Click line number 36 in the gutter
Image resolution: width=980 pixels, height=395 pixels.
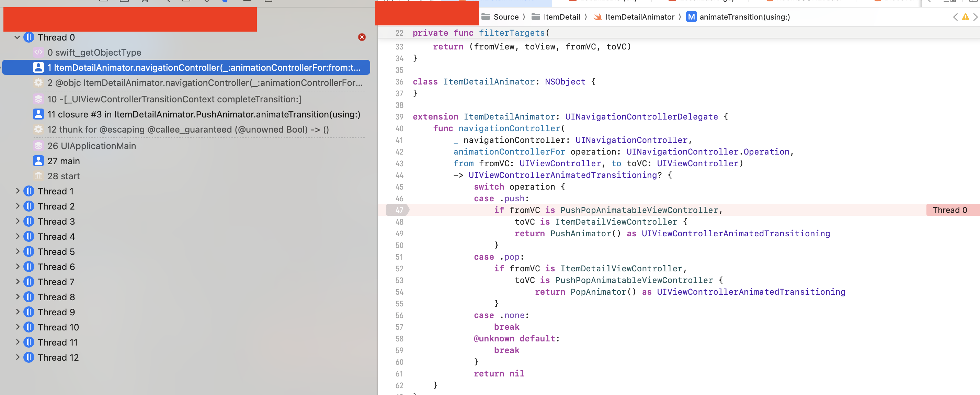click(x=399, y=82)
